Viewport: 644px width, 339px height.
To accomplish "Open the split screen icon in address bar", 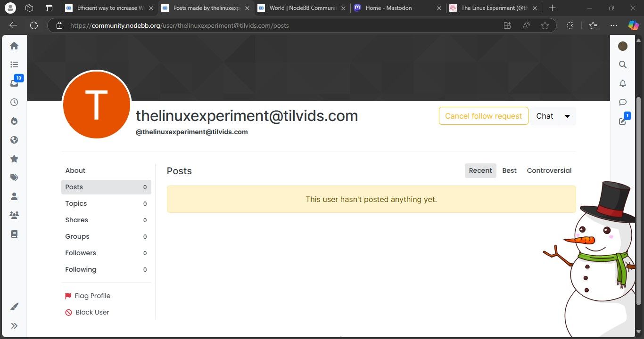I will pyautogui.click(x=507, y=25).
